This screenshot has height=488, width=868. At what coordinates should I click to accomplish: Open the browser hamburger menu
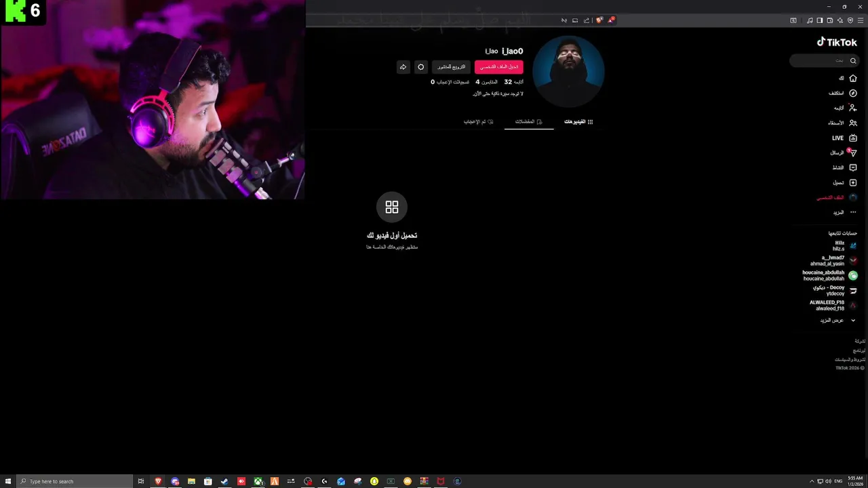click(x=861, y=20)
